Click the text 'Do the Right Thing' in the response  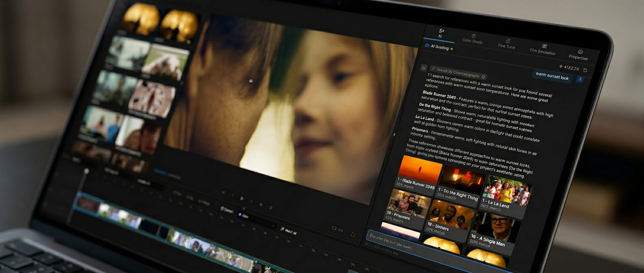tap(435, 107)
